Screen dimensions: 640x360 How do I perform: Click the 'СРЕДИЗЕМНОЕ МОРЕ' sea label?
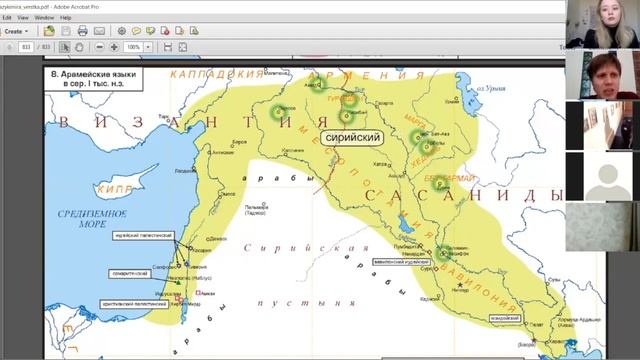click(92, 219)
